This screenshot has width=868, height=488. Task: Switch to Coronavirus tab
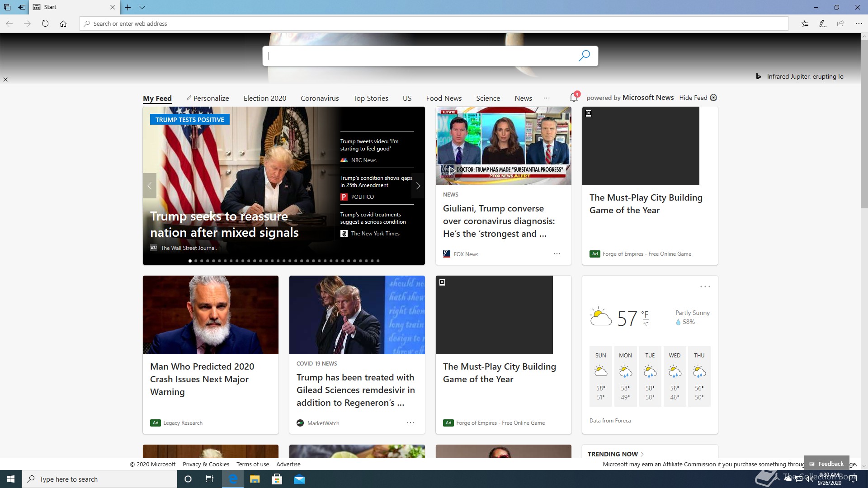320,98
